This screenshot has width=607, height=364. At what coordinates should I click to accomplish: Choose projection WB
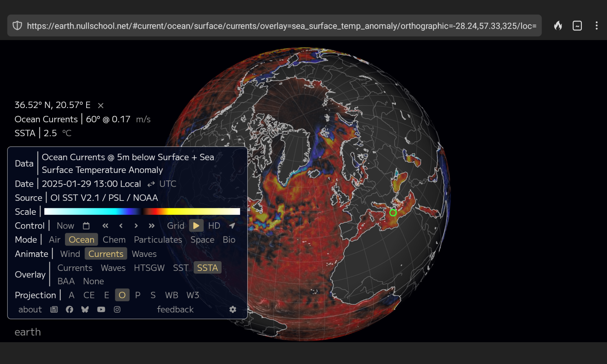(x=171, y=295)
